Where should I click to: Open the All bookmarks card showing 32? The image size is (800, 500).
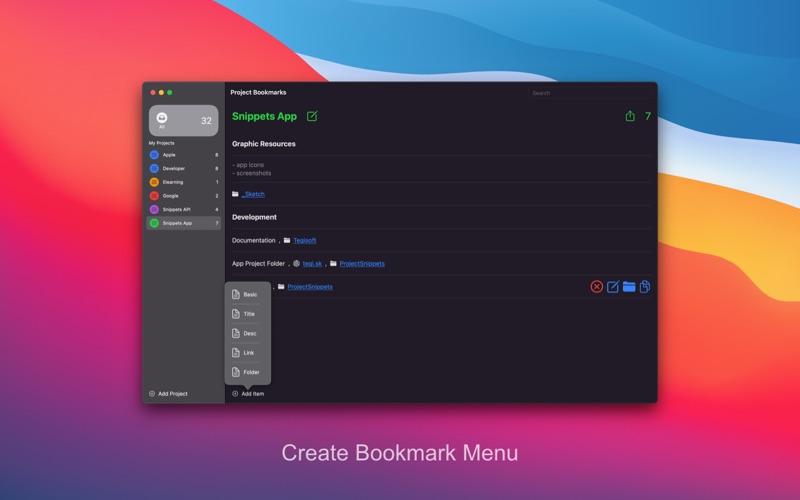(183, 120)
